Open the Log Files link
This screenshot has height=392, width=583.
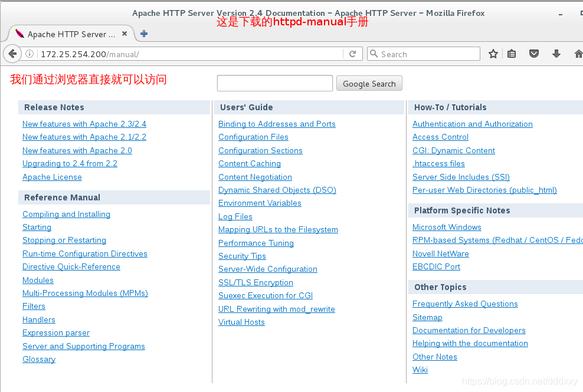click(235, 216)
